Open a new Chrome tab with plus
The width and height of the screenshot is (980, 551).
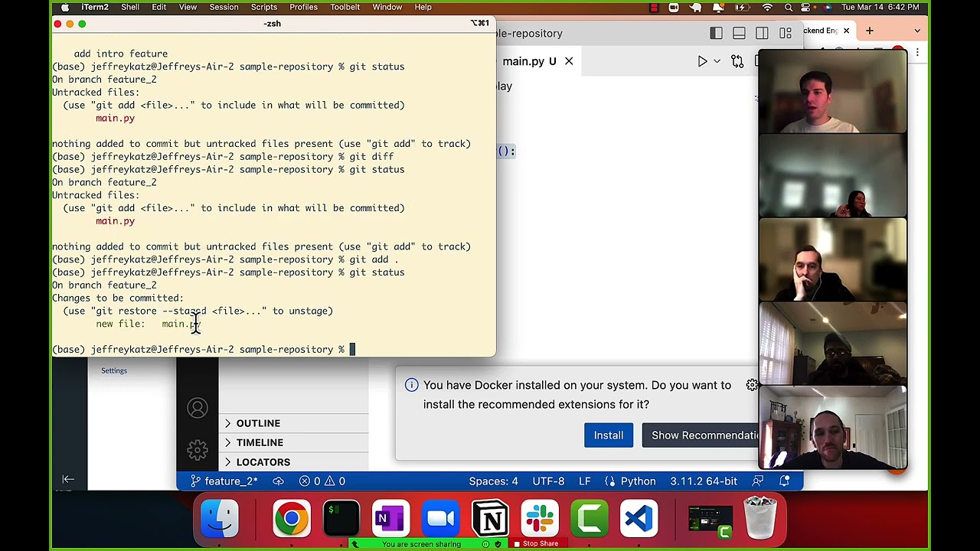click(870, 31)
